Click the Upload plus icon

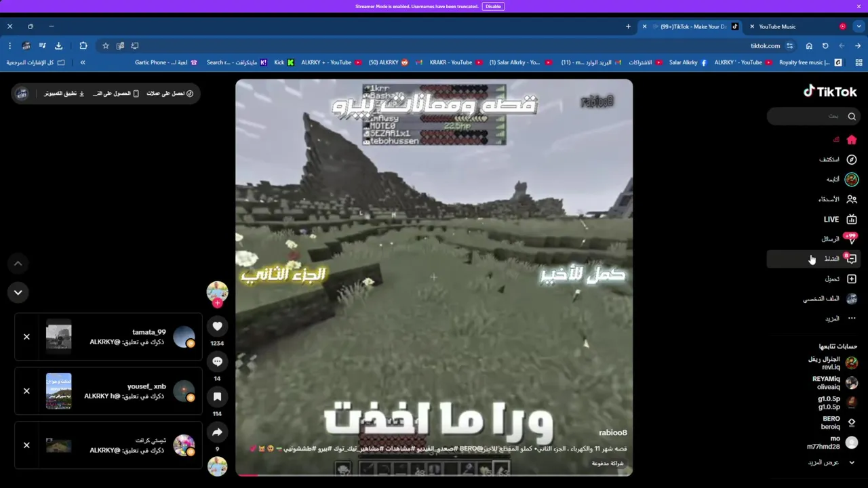pos(851,279)
